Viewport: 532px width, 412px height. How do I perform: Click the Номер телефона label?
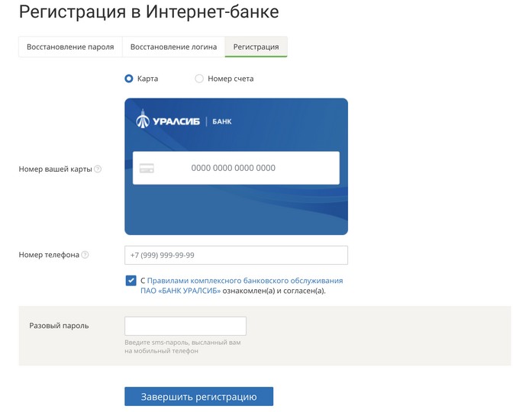pos(49,255)
